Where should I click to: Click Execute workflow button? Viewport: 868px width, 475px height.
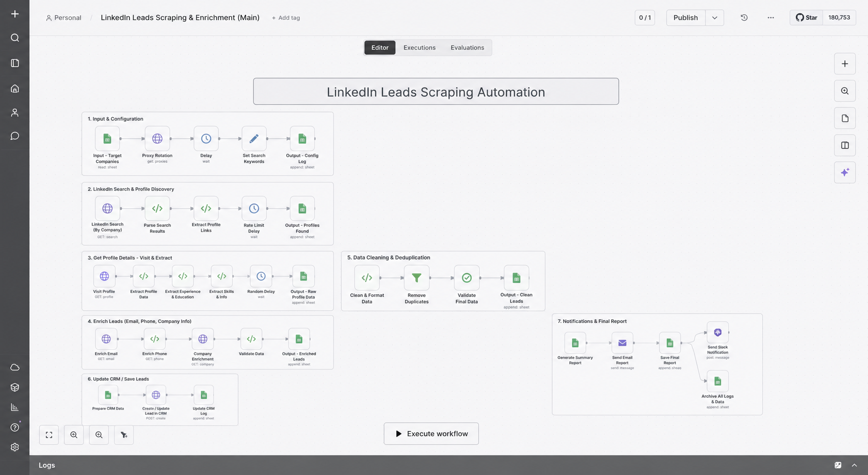click(431, 434)
